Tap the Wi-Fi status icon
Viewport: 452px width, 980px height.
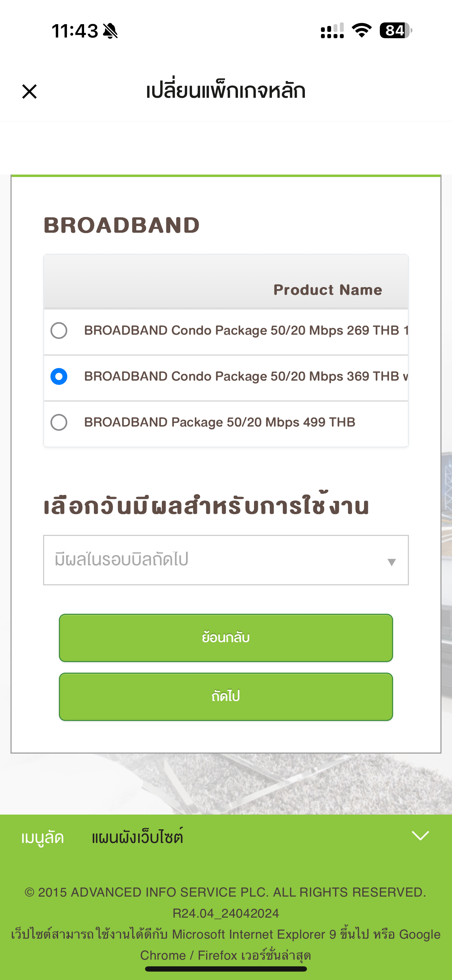point(362,30)
